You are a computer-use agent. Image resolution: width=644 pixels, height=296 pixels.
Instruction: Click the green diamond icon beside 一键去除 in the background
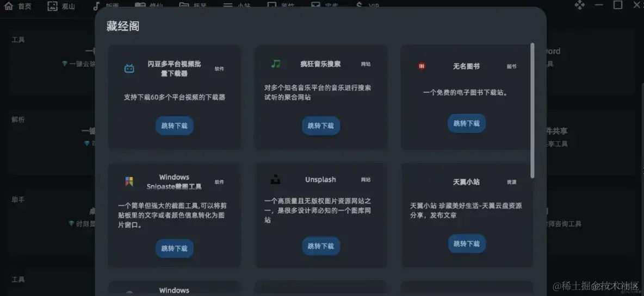65,64
